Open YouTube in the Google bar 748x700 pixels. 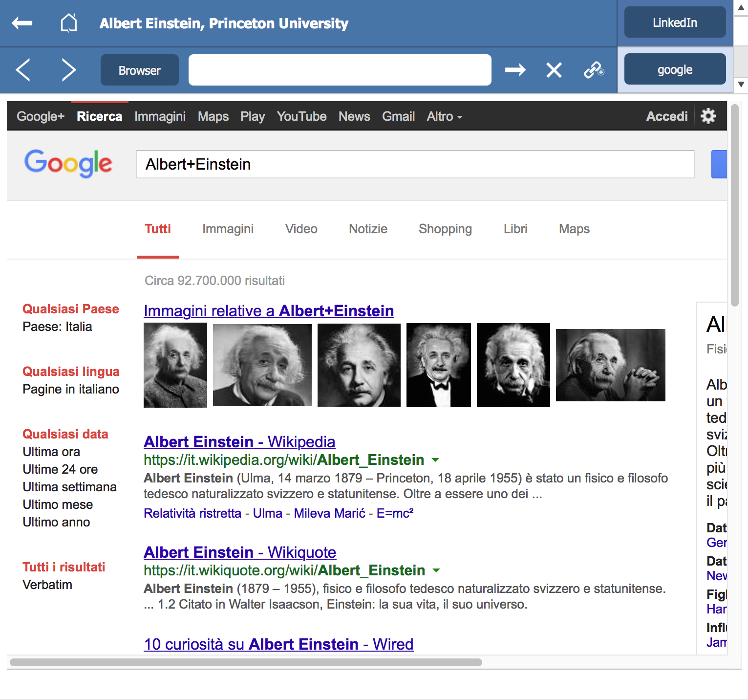[x=302, y=116]
